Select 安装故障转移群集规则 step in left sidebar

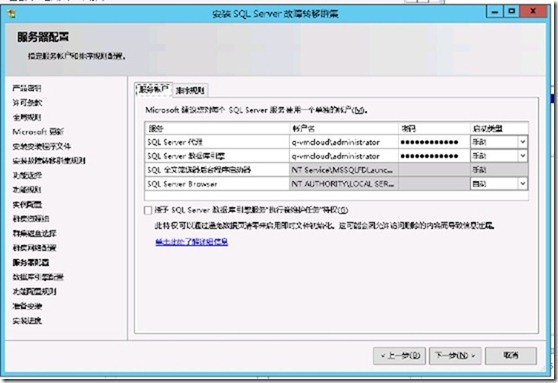click(49, 161)
